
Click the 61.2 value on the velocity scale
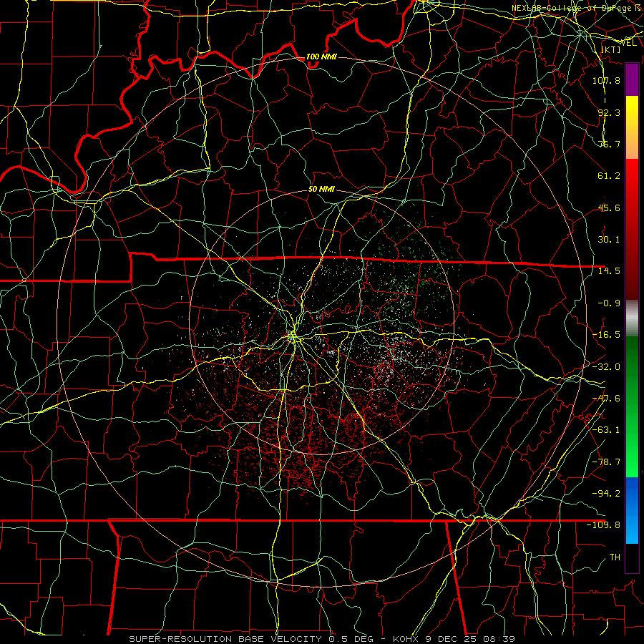609,176
